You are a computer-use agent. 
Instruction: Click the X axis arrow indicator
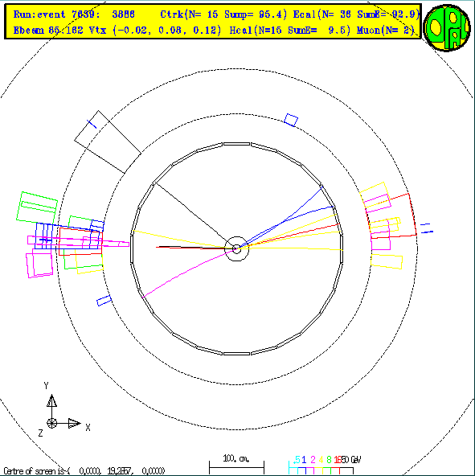[x=75, y=423]
